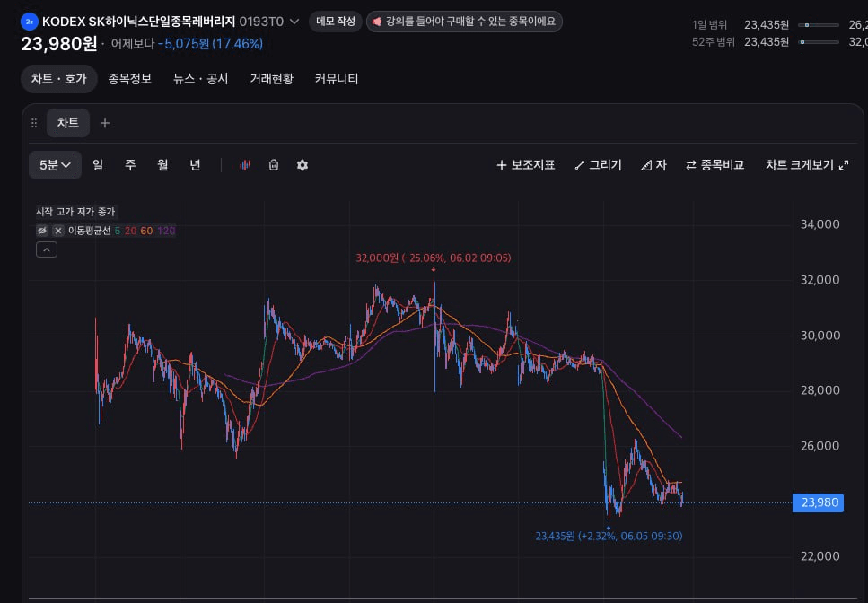Click the 메모 작성 button
This screenshot has height=603, width=868.
336,22
